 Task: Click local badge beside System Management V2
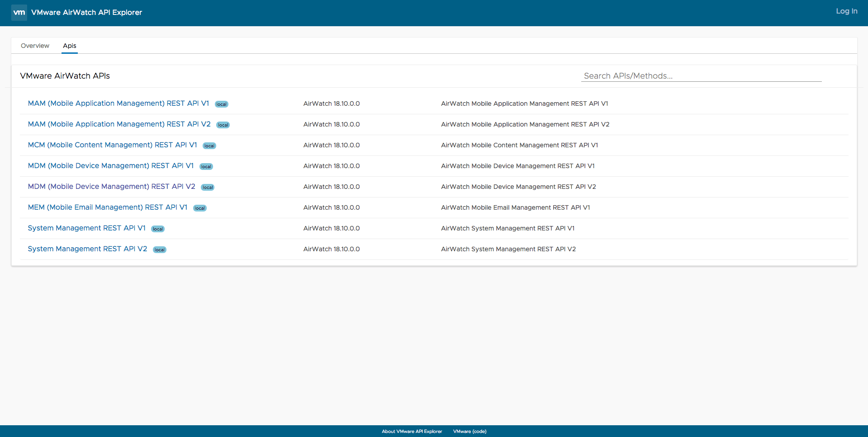(x=160, y=250)
